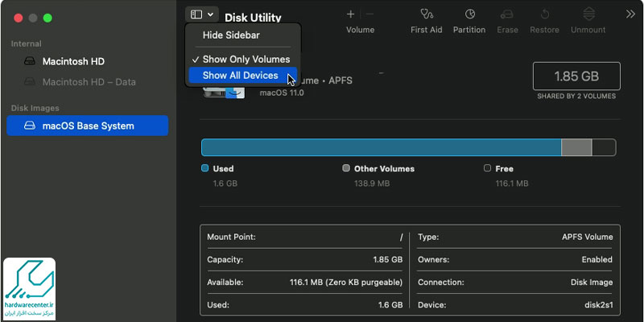The width and height of the screenshot is (644, 322).
Task: Click the dark Free space bar segment
Action: [x=604, y=147]
